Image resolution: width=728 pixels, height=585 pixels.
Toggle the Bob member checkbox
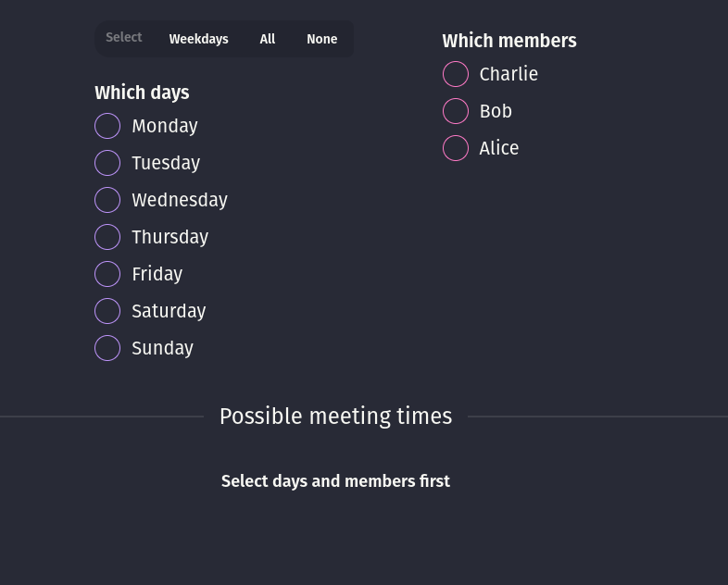tap(456, 111)
